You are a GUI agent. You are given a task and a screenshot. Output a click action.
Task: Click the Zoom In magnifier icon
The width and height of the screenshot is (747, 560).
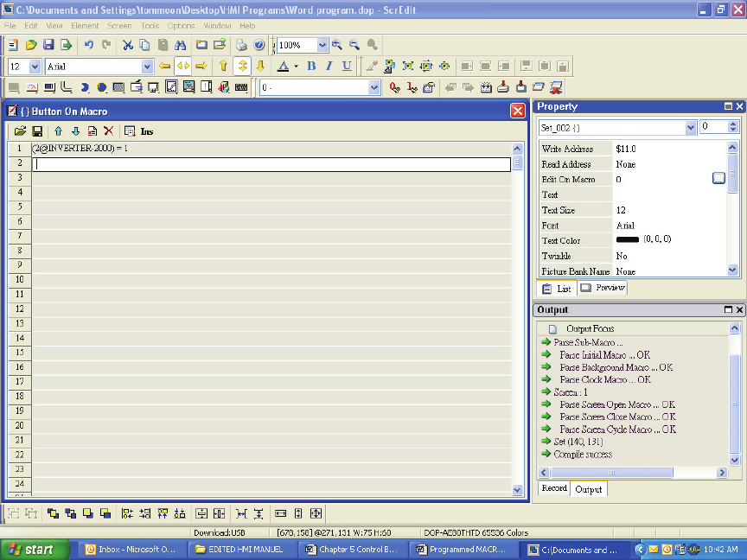pyautogui.click(x=337, y=45)
